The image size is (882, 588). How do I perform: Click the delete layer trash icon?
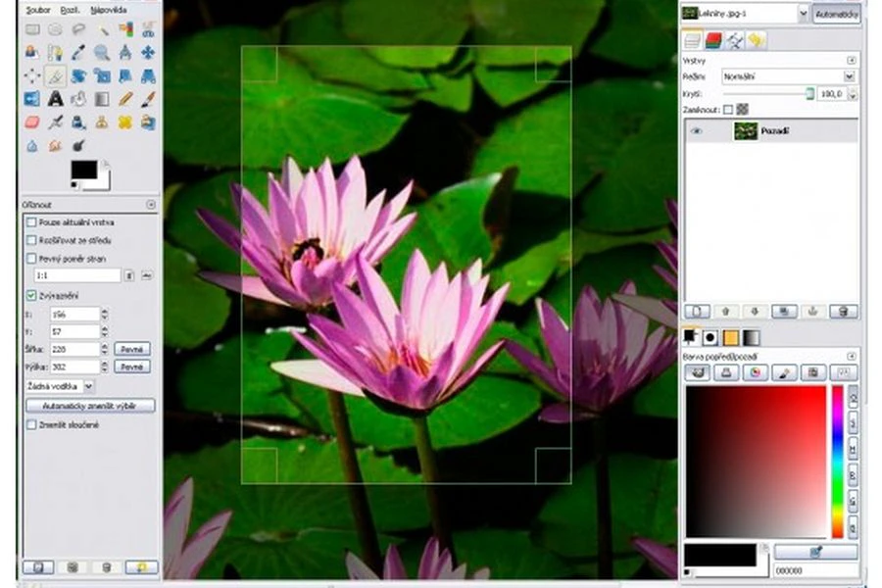842,311
